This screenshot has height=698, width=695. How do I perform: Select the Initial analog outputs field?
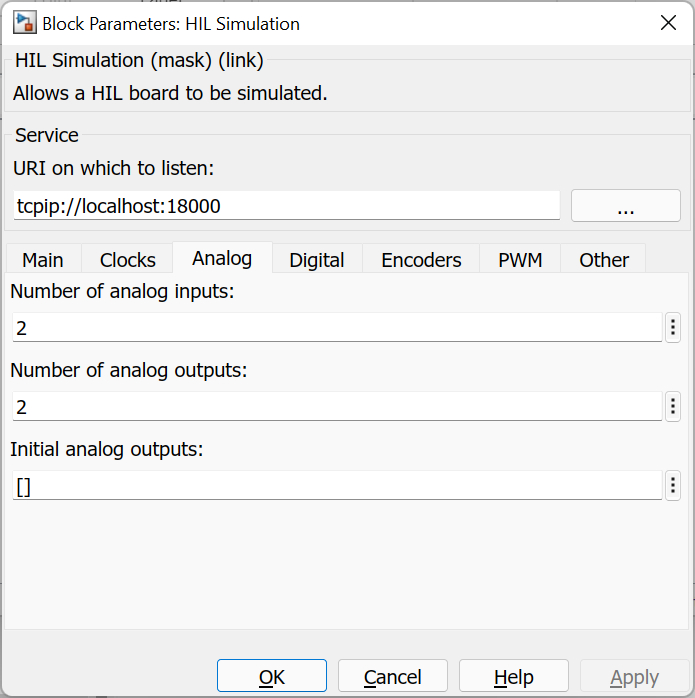click(x=336, y=485)
